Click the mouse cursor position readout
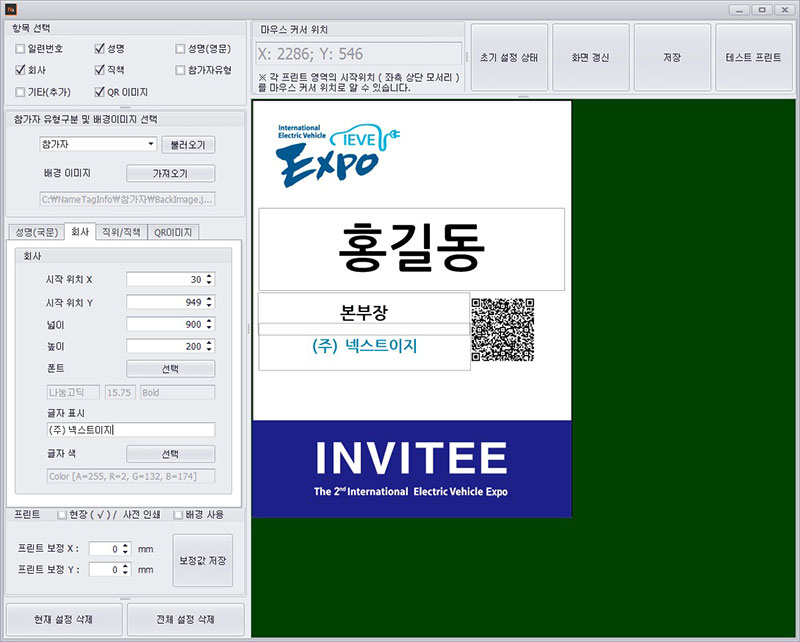Image resolution: width=800 pixels, height=642 pixels. coord(358,54)
